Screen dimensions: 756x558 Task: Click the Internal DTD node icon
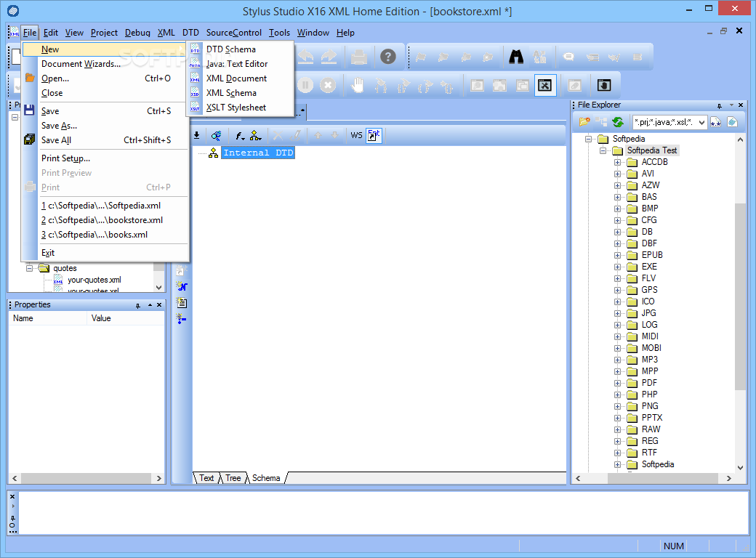[213, 153]
